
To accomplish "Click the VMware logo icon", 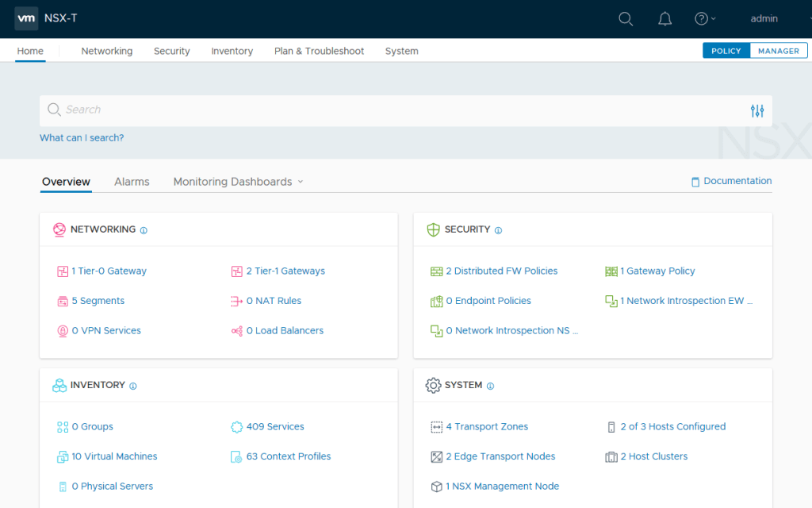I will tap(26, 18).
